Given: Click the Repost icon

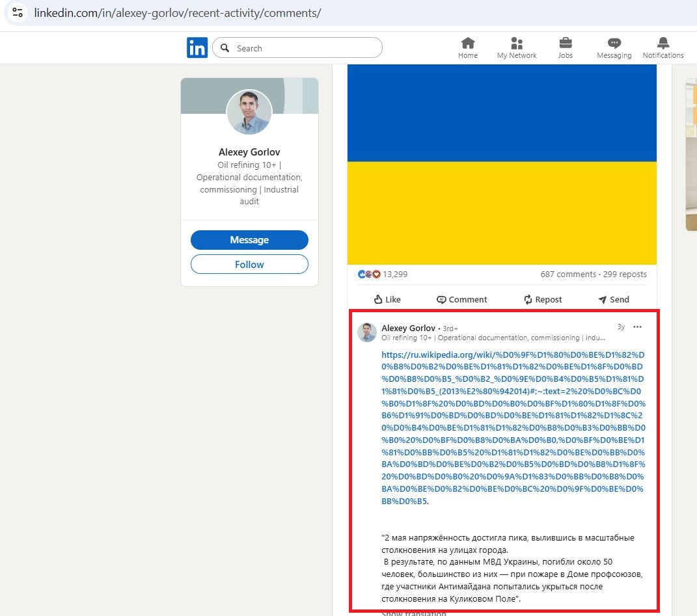Looking at the screenshot, I should coord(543,299).
